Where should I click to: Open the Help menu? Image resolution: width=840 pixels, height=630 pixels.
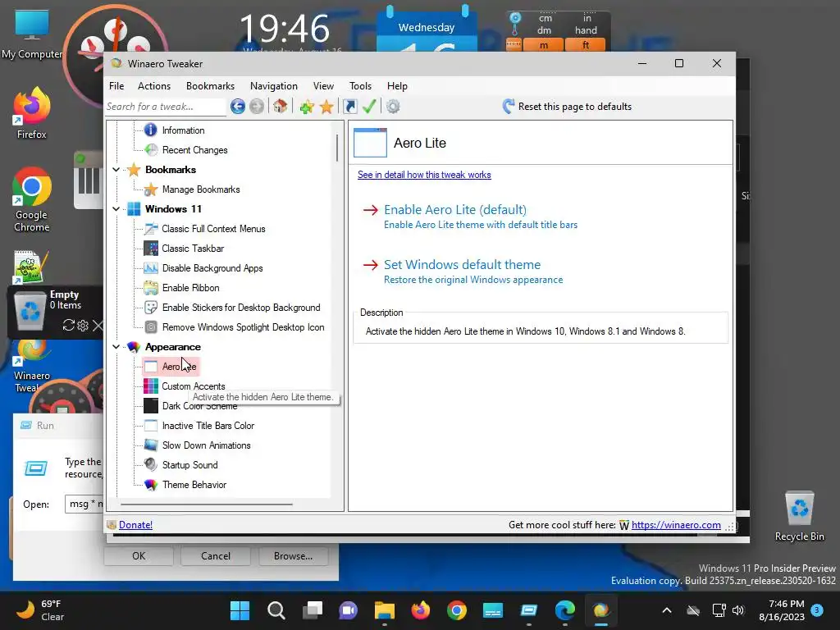click(397, 85)
